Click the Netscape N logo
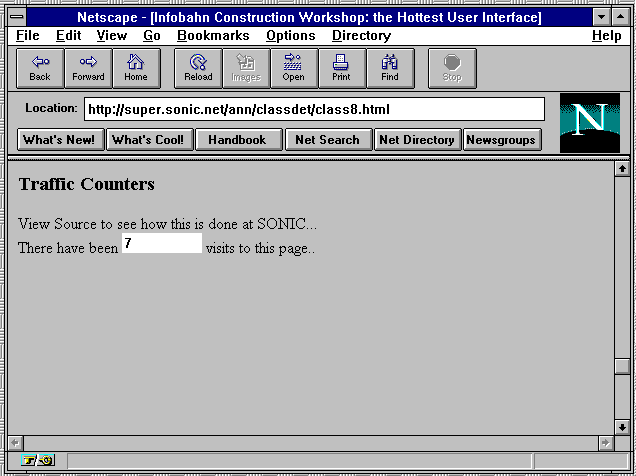 pyautogui.click(x=589, y=122)
